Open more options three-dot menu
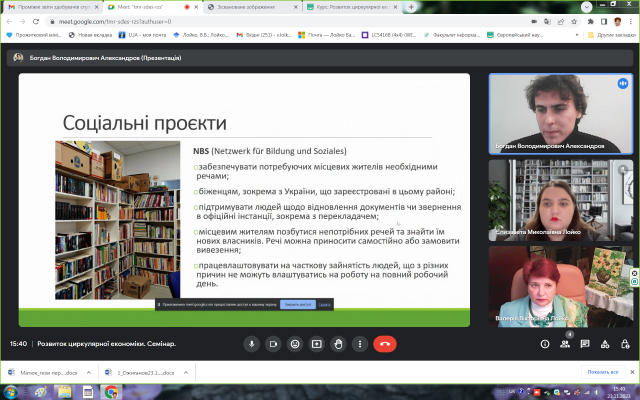Image resolution: width=640 pixels, height=400 pixels. pos(360,343)
